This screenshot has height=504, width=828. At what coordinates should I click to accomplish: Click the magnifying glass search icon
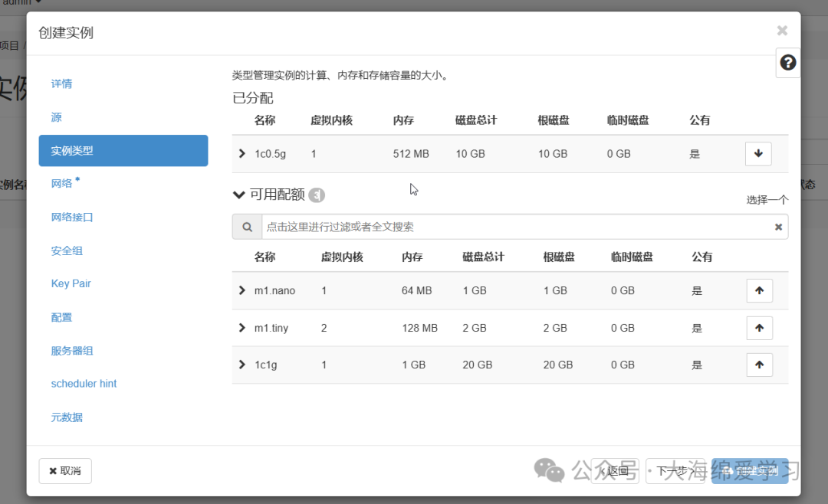click(x=246, y=227)
